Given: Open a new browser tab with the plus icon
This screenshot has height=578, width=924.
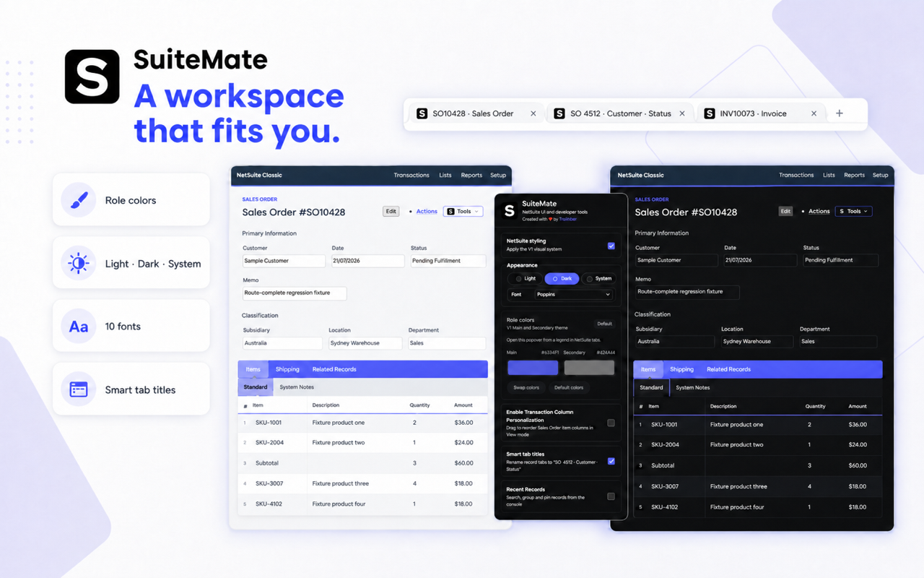Looking at the screenshot, I should click(839, 113).
